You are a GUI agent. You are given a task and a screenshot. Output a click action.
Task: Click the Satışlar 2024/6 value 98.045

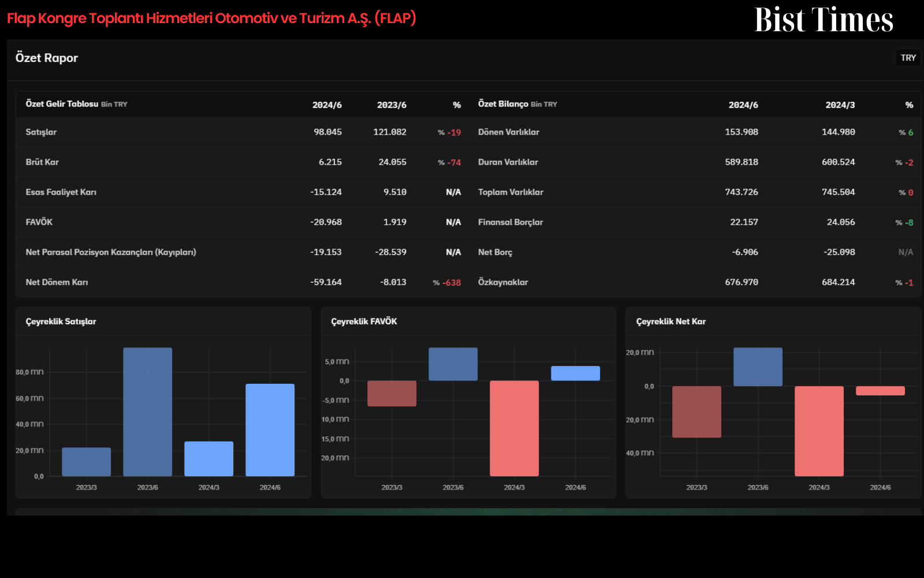point(327,132)
